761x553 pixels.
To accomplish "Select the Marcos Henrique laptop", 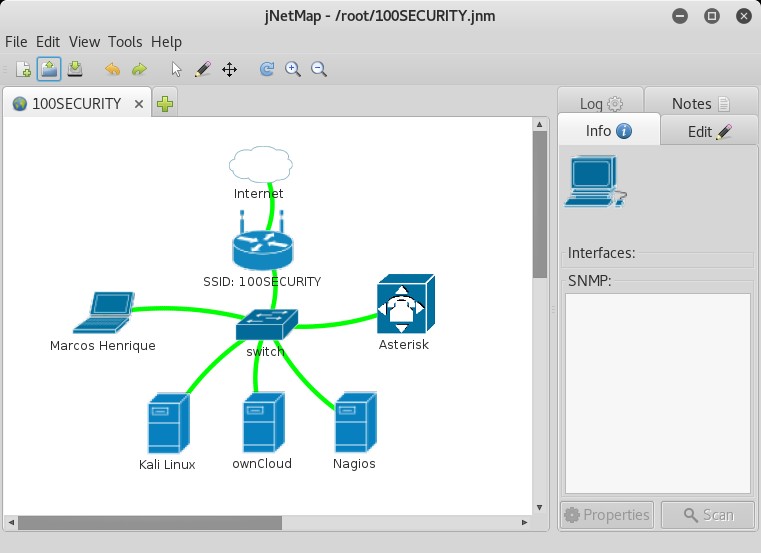I will 103,312.
